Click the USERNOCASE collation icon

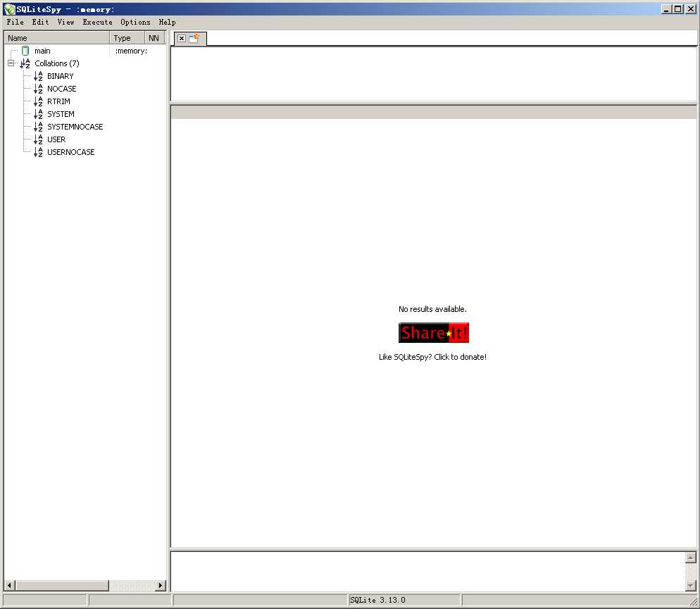pos(39,152)
